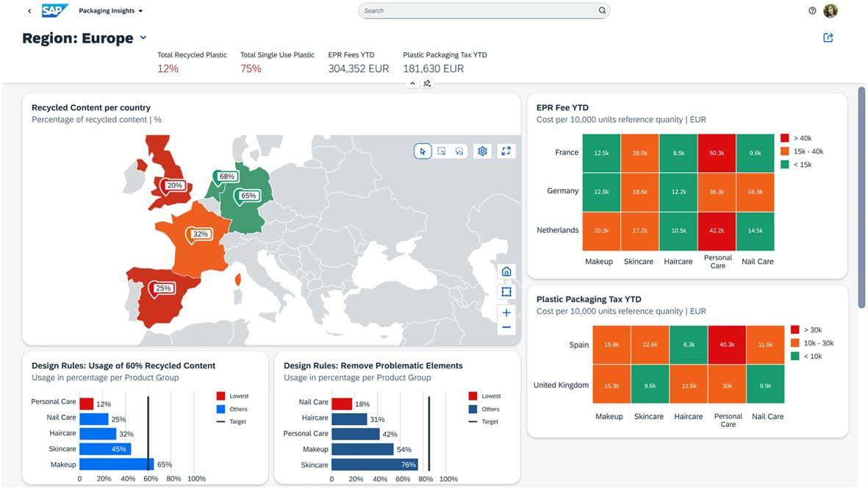This screenshot has height=488, width=868.
Task: Expand the Packaging Insights menu dropdown
Action: 140,11
